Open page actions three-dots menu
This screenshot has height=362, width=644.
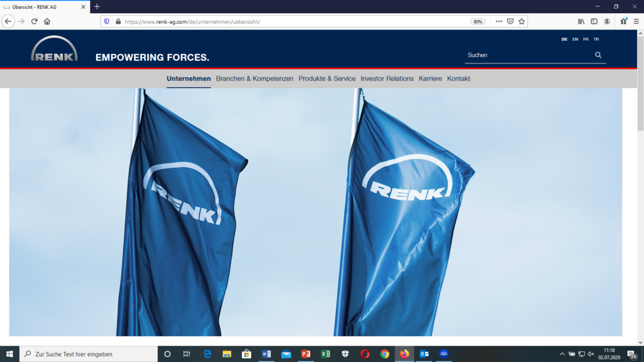click(x=499, y=21)
